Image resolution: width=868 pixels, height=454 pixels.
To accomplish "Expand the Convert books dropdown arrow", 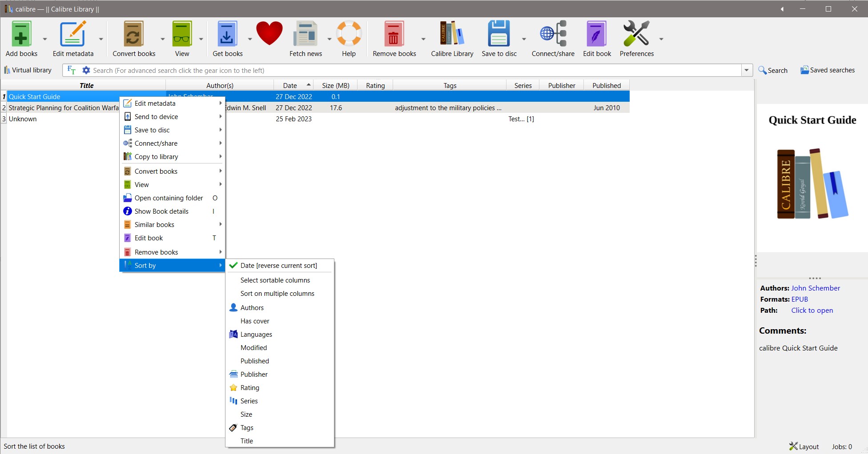I will click(x=162, y=39).
